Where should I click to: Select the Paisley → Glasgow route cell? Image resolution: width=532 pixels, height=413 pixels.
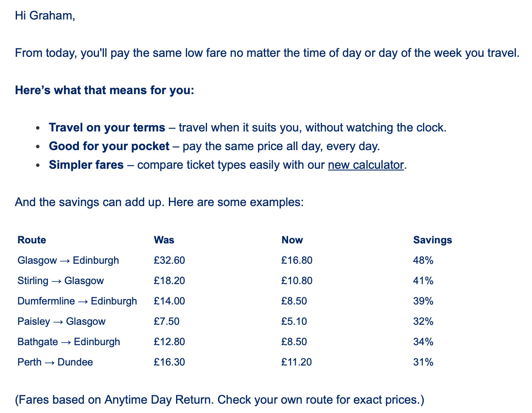pyautogui.click(x=62, y=321)
